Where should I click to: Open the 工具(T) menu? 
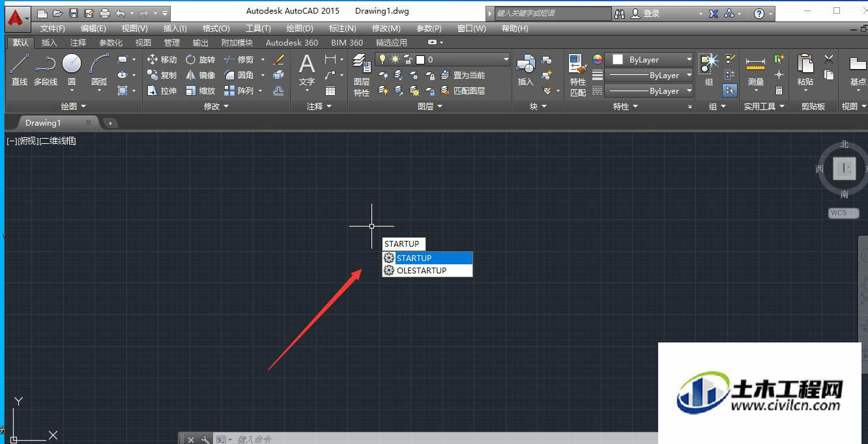coord(258,29)
